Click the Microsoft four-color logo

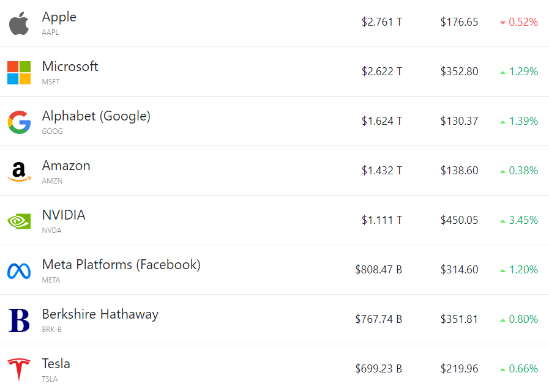(19, 73)
